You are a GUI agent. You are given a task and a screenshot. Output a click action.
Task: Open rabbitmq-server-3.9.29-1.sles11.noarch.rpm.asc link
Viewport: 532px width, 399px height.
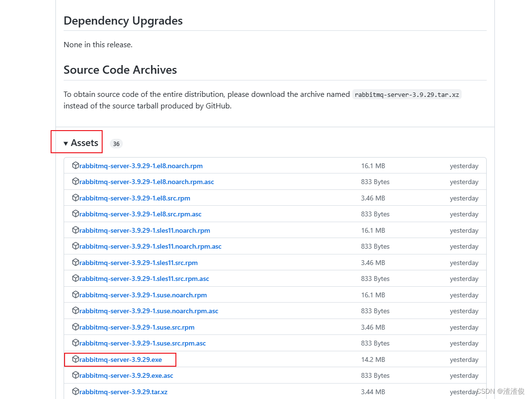point(150,246)
